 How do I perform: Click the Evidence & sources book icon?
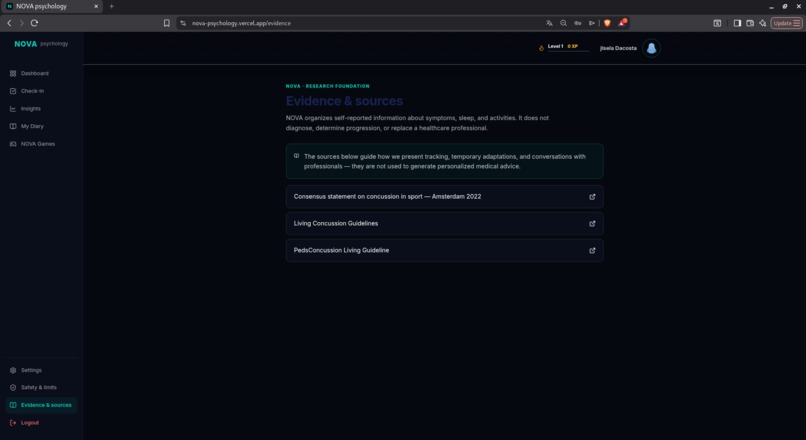coord(13,405)
